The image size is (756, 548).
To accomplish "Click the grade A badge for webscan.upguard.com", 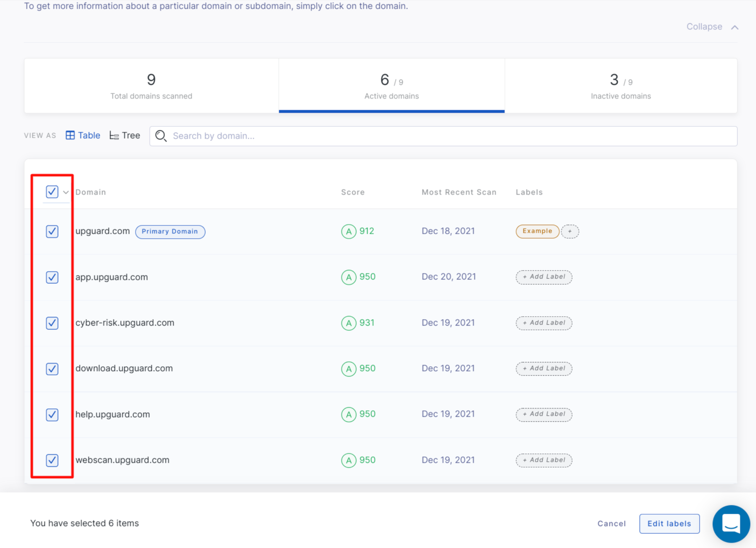I will pyautogui.click(x=349, y=460).
